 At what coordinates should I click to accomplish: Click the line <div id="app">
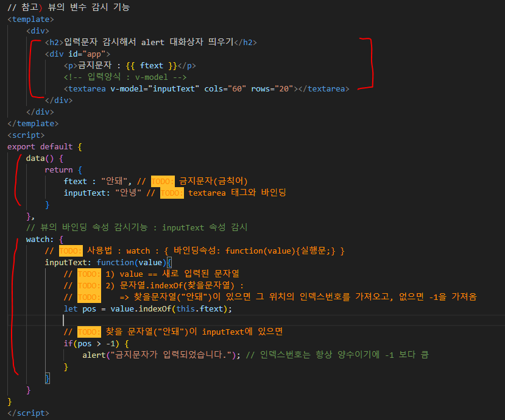point(77,54)
